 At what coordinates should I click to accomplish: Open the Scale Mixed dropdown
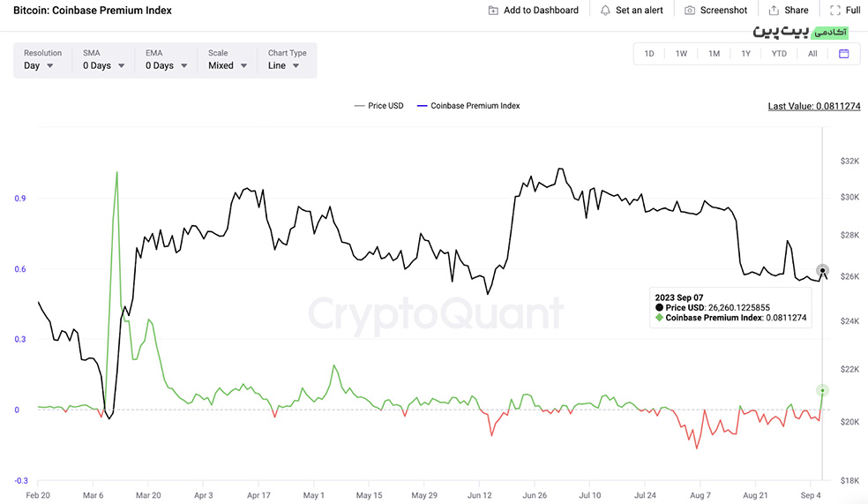pos(227,60)
